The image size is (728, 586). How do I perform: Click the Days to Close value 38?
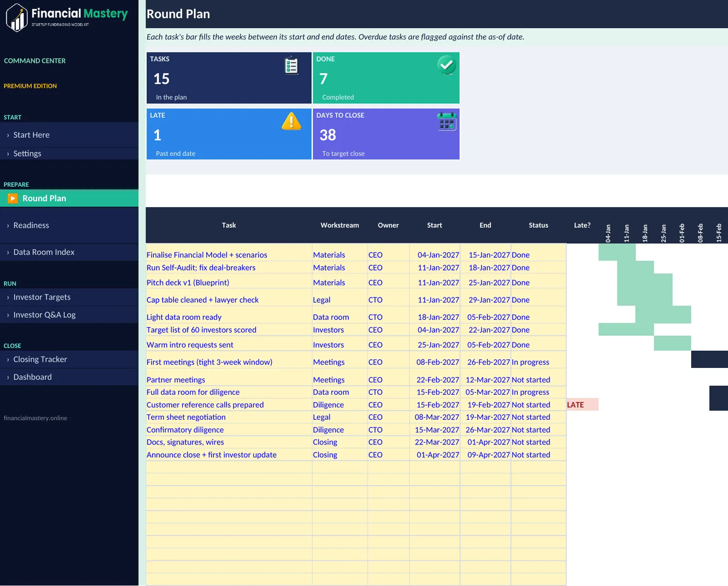[328, 135]
